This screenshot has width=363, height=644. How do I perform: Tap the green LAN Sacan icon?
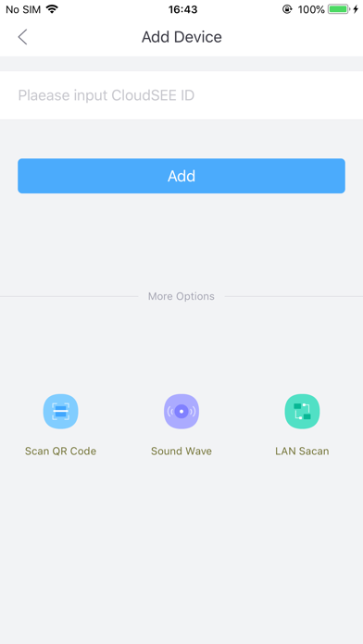pyautogui.click(x=302, y=411)
